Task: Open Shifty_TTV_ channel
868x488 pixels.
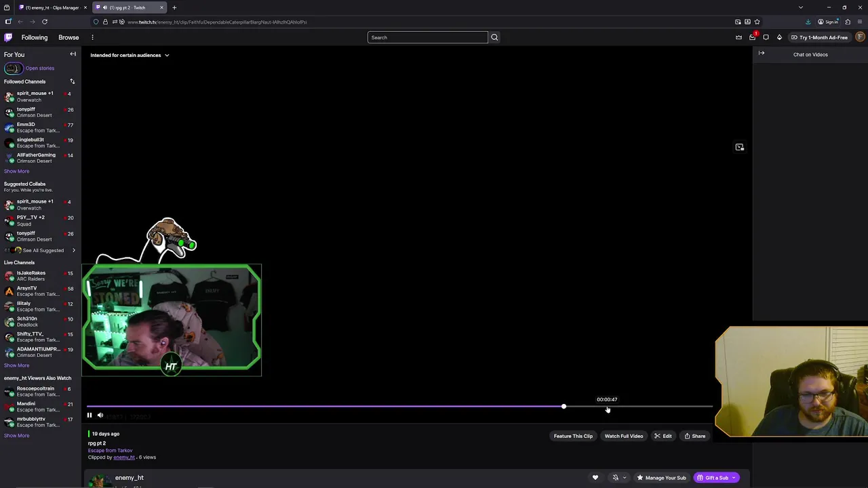Action: (41, 337)
